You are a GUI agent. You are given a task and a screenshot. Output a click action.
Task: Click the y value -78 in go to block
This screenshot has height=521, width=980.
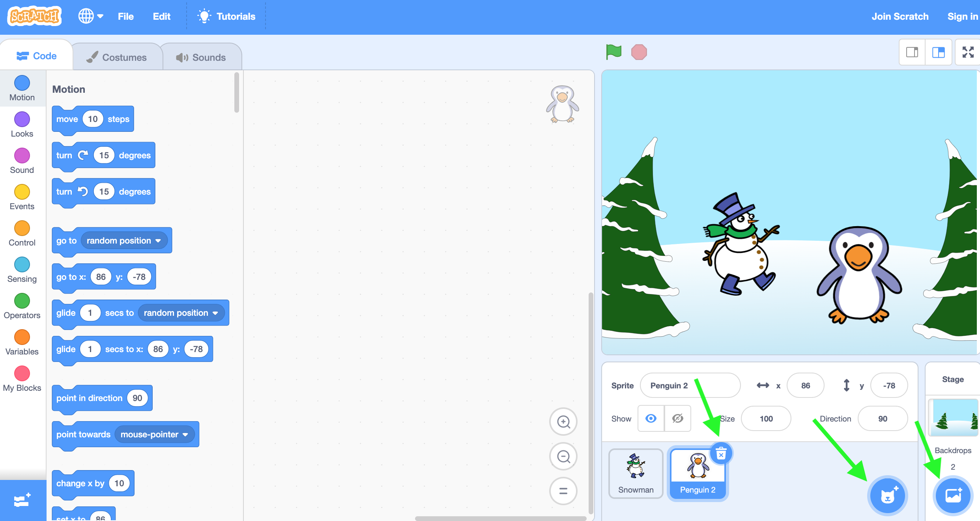[x=139, y=277]
